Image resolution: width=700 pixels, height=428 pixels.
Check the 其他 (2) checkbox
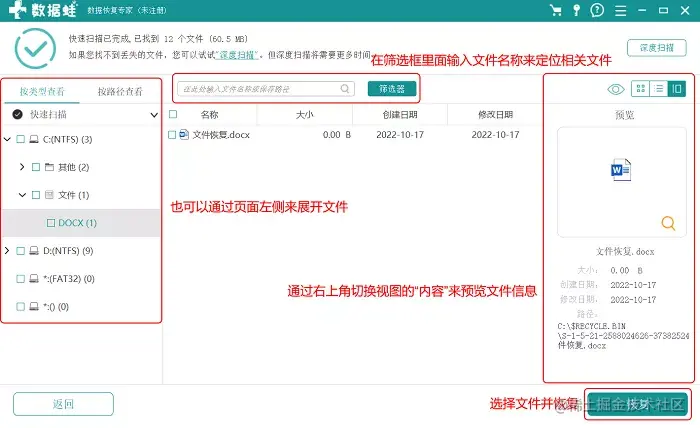(36, 167)
